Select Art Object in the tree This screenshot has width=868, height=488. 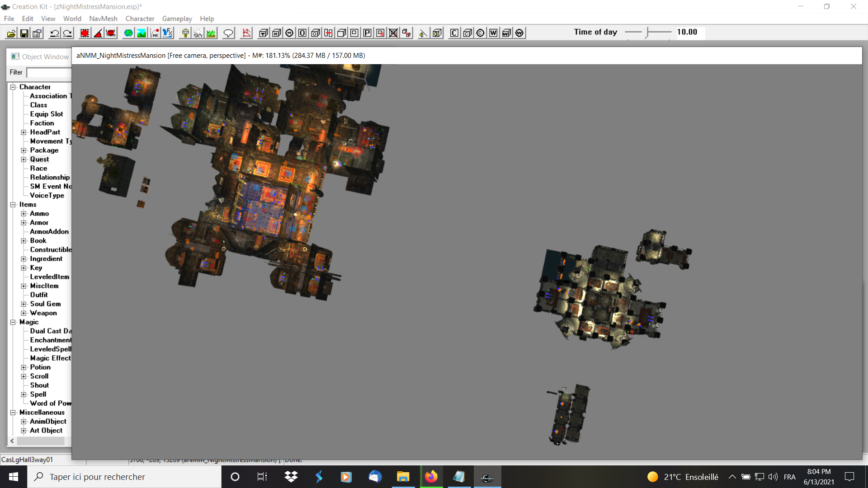point(46,430)
